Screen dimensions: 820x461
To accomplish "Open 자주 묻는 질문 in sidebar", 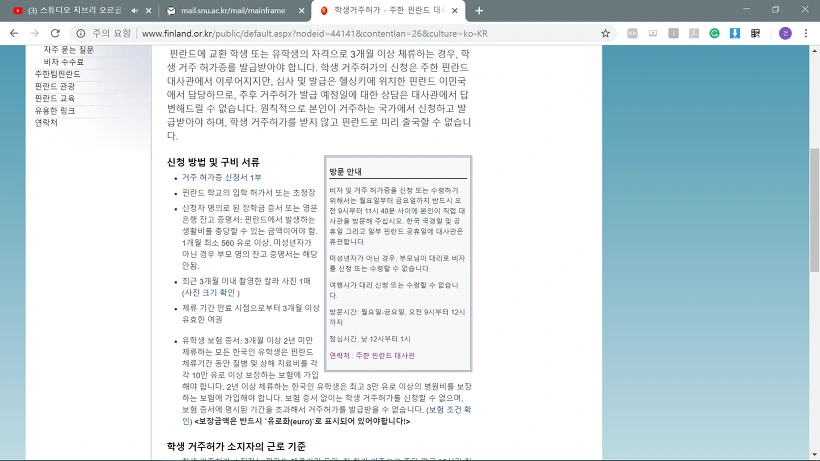I will pos(69,50).
